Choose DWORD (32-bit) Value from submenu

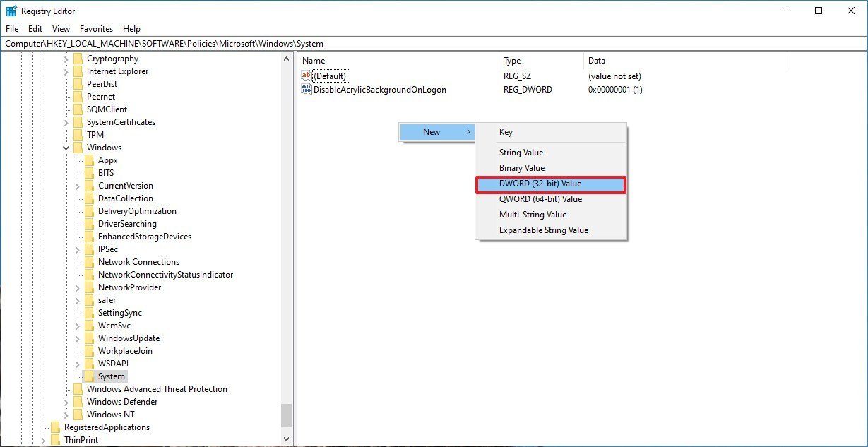coord(550,184)
